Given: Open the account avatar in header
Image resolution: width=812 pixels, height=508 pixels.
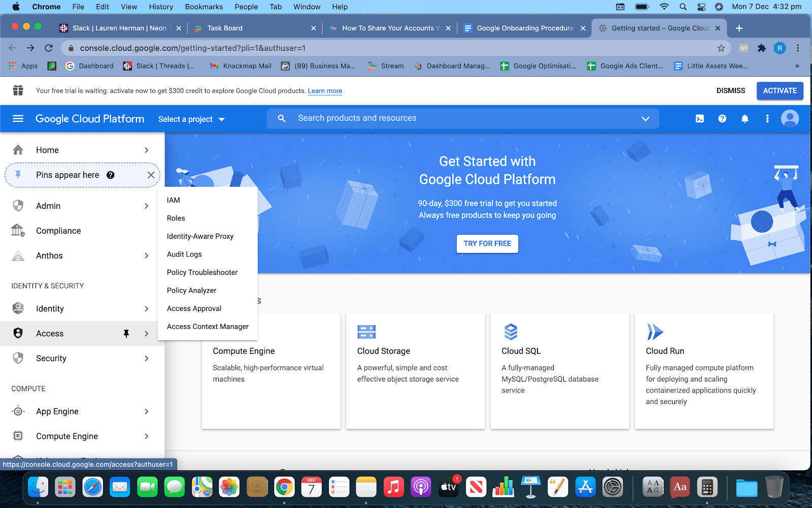Looking at the screenshot, I should [x=790, y=119].
